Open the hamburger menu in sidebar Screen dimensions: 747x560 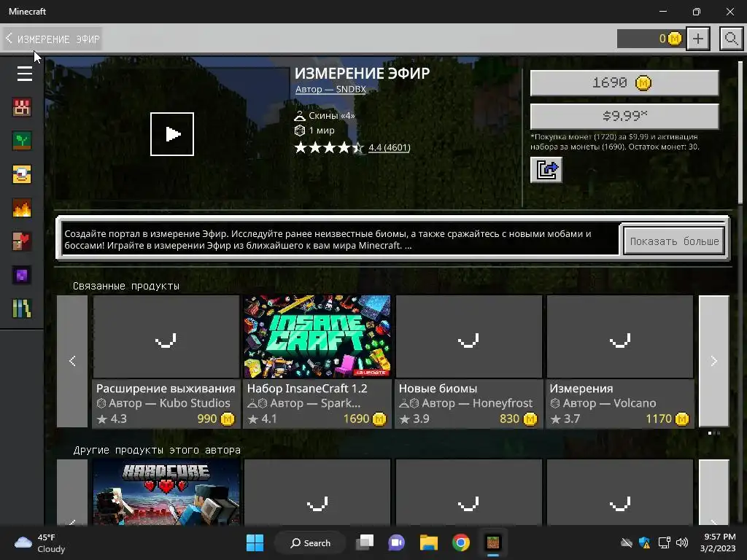pos(25,74)
